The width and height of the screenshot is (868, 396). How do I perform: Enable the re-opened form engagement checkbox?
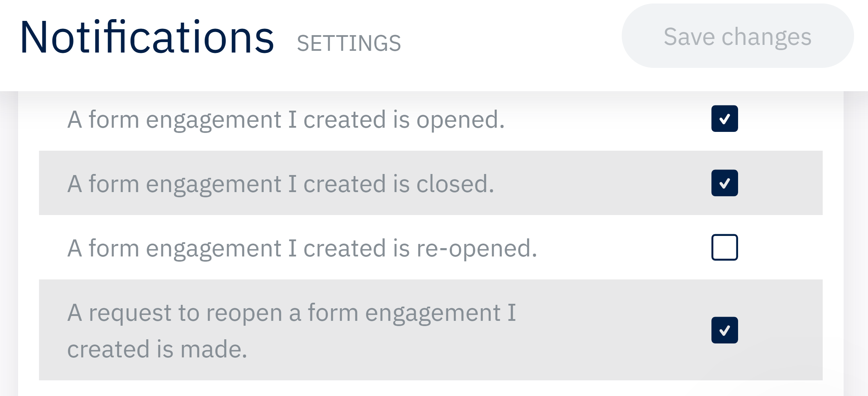[x=724, y=247]
